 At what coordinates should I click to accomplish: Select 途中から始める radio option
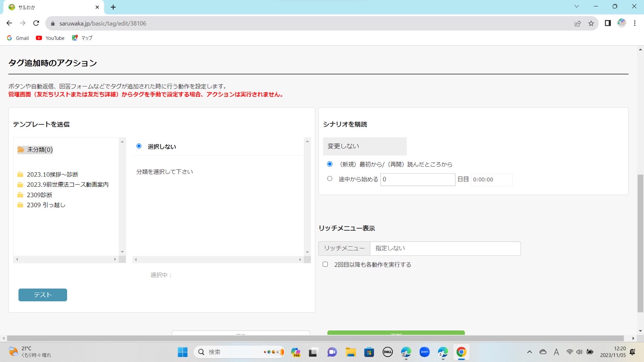click(330, 179)
